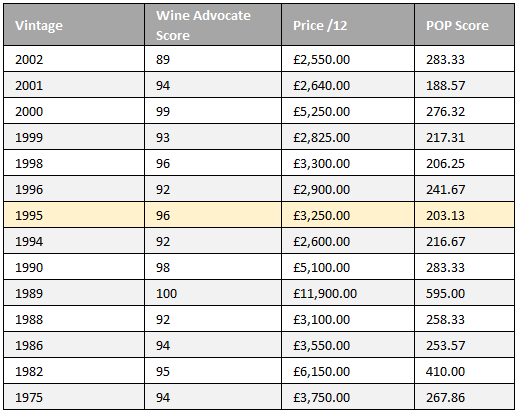Click the 203.13 highlighted POP score
The width and height of the screenshot is (518, 415).
click(465, 215)
